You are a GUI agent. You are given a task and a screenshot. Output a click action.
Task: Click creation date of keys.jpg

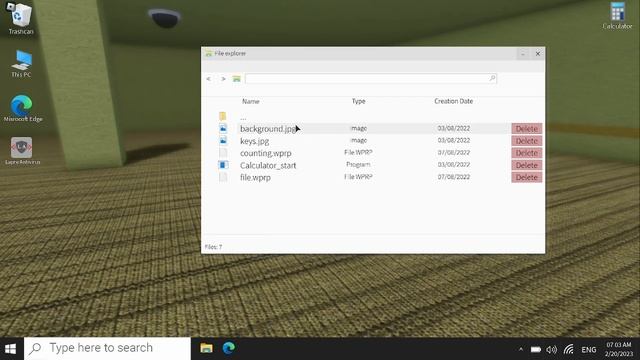[453, 140]
